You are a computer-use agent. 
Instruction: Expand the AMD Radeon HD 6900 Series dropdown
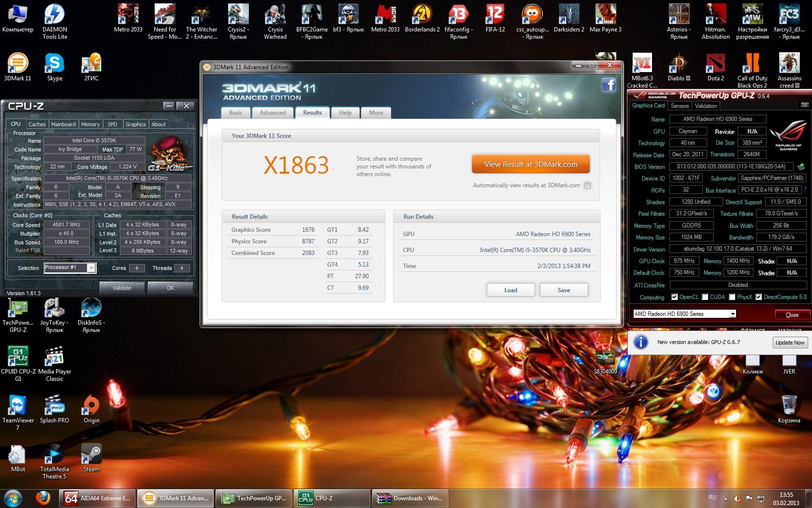pos(684,314)
